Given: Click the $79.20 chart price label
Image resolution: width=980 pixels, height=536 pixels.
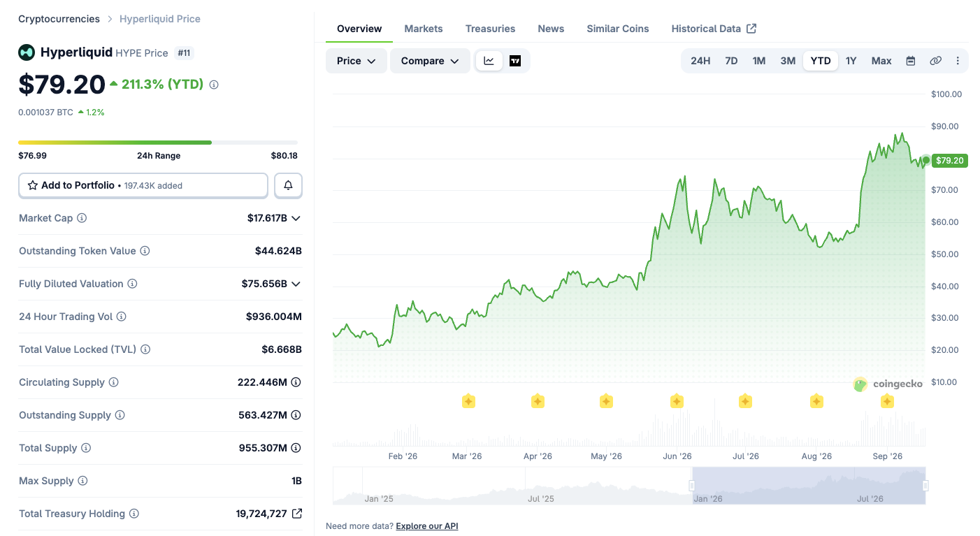Looking at the screenshot, I should (x=950, y=161).
